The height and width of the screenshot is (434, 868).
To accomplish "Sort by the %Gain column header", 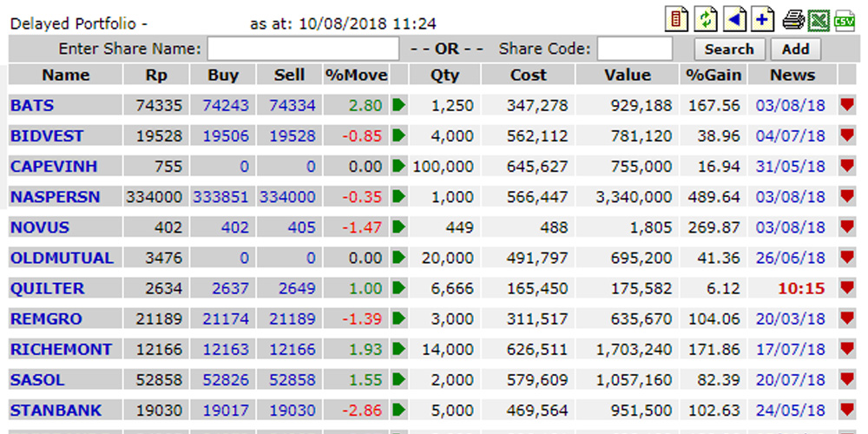I will [x=713, y=76].
